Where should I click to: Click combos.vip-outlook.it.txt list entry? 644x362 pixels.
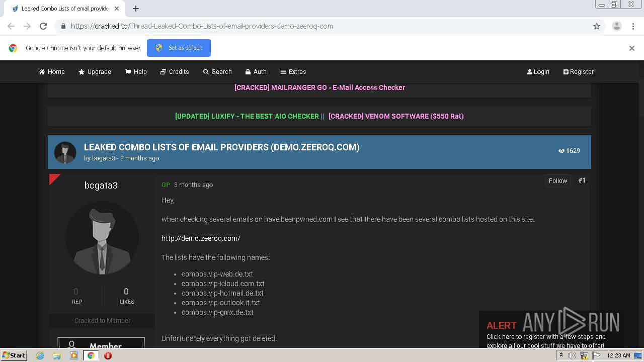[221, 303]
